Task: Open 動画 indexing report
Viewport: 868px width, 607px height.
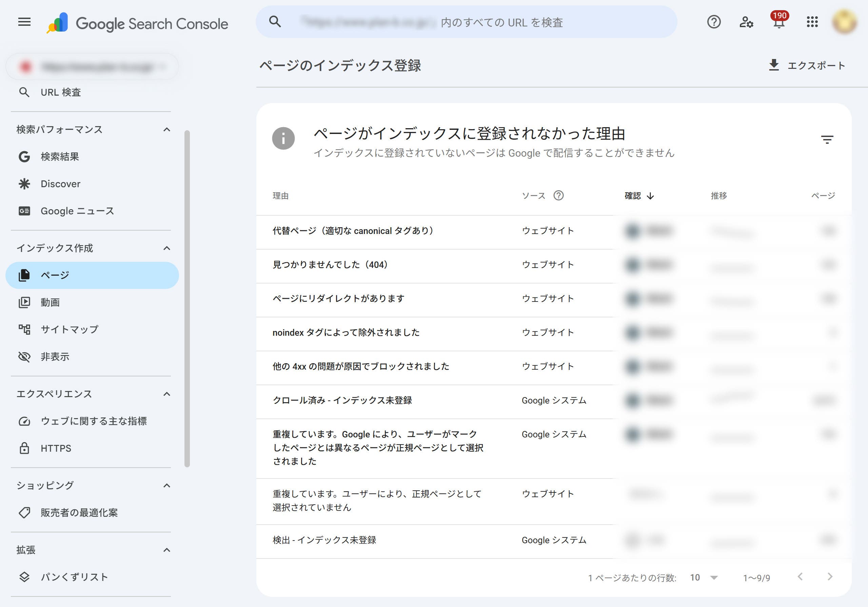Action: pyautogui.click(x=92, y=302)
